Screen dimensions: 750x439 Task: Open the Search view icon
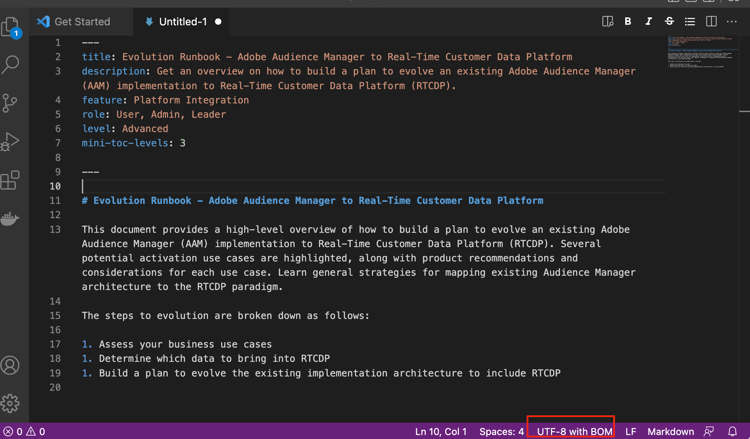(11, 65)
